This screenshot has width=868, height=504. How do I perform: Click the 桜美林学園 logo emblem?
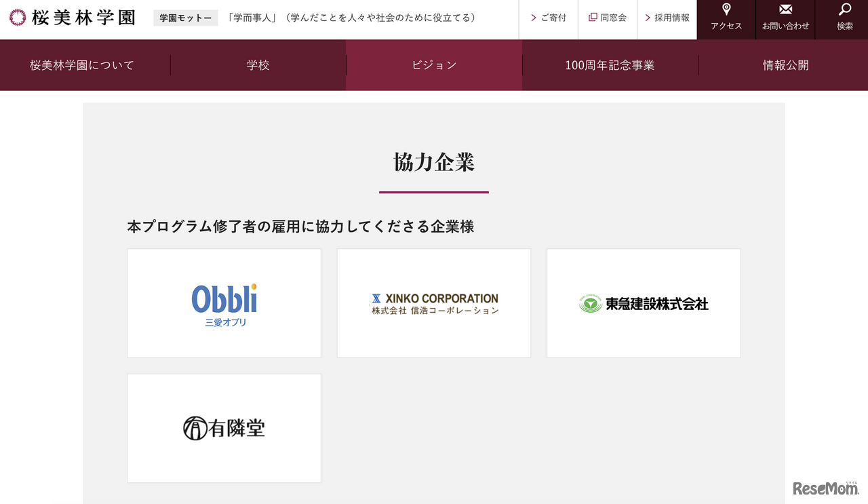tap(18, 18)
